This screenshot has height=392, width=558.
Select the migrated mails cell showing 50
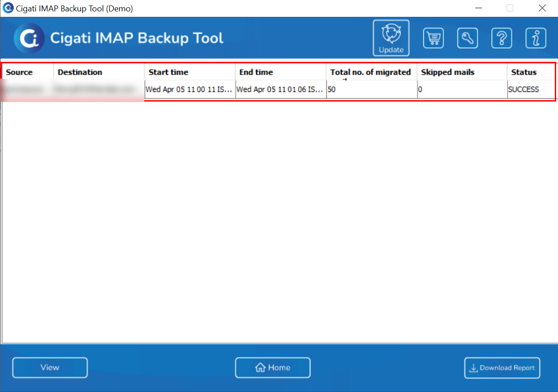pos(371,89)
